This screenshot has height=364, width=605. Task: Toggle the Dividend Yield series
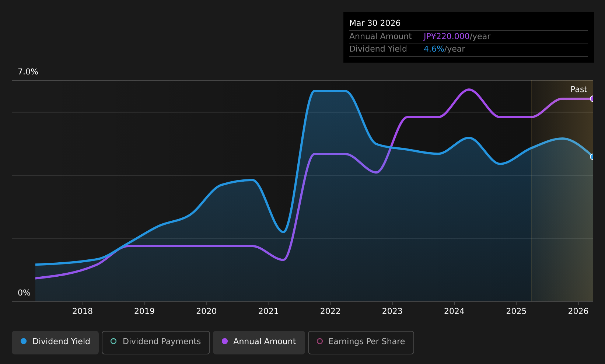coord(55,342)
